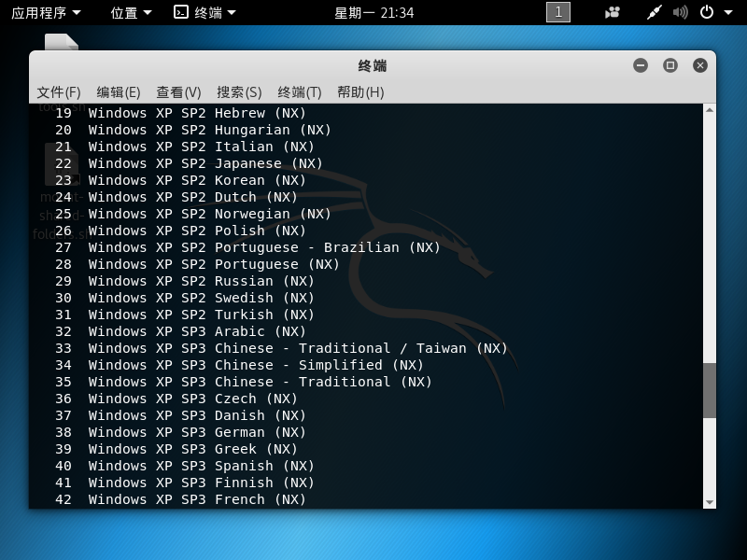Minimize the terminal window
The height and width of the screenshot is (560, 747).
click(641, 65)
